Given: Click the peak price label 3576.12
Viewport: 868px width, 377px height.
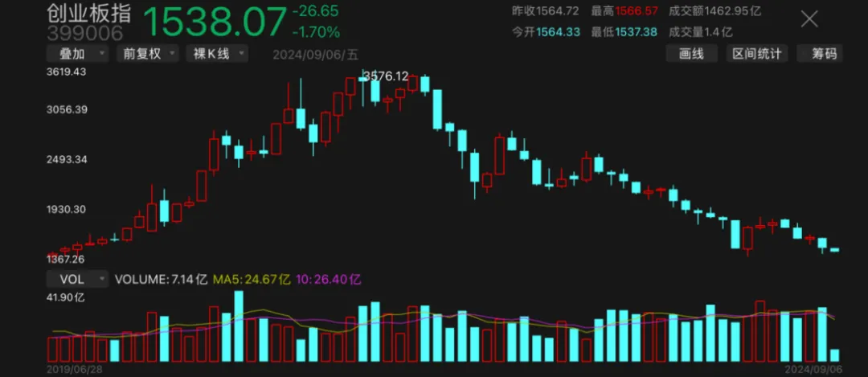Looking at the screenshot, I should pyautogui.click(x=386, y=76).
